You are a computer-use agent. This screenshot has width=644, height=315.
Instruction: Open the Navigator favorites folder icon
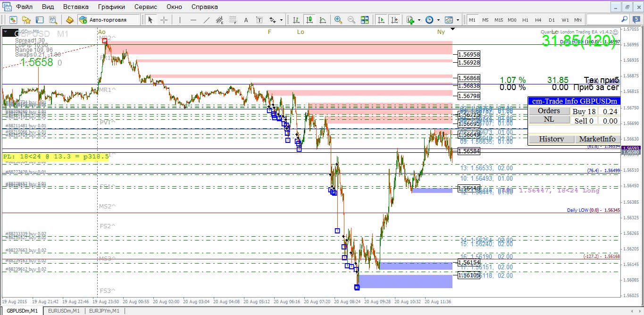coord(26,20)
